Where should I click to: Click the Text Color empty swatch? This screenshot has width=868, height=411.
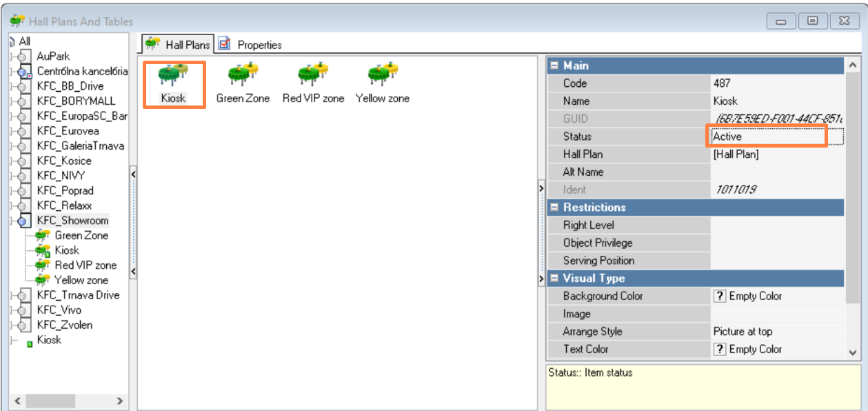pyautogui.click(x=719, y=349)
